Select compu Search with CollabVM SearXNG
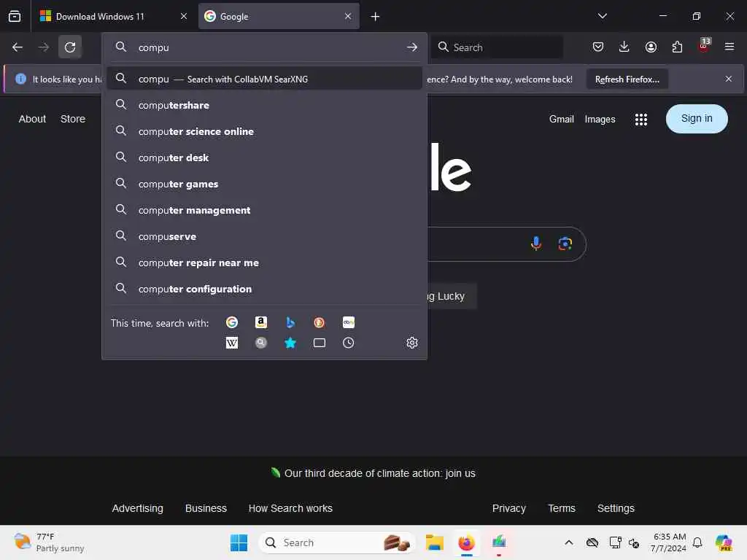Viewport: 747px width, 560px height. coord(264,79)
